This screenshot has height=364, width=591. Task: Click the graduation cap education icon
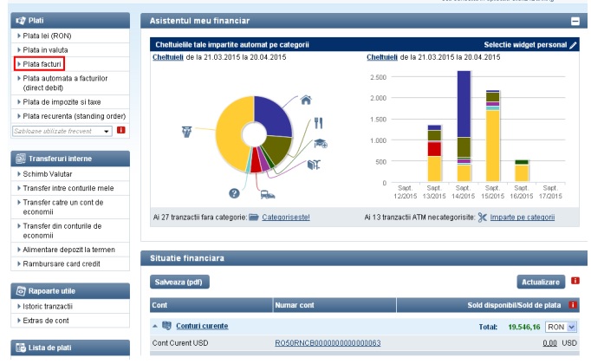[x=321, y=143]
